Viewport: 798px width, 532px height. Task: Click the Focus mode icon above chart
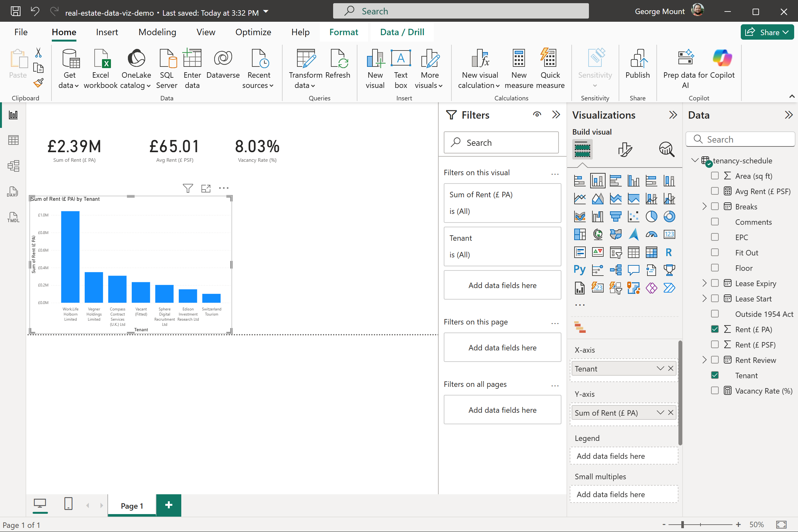206,188
